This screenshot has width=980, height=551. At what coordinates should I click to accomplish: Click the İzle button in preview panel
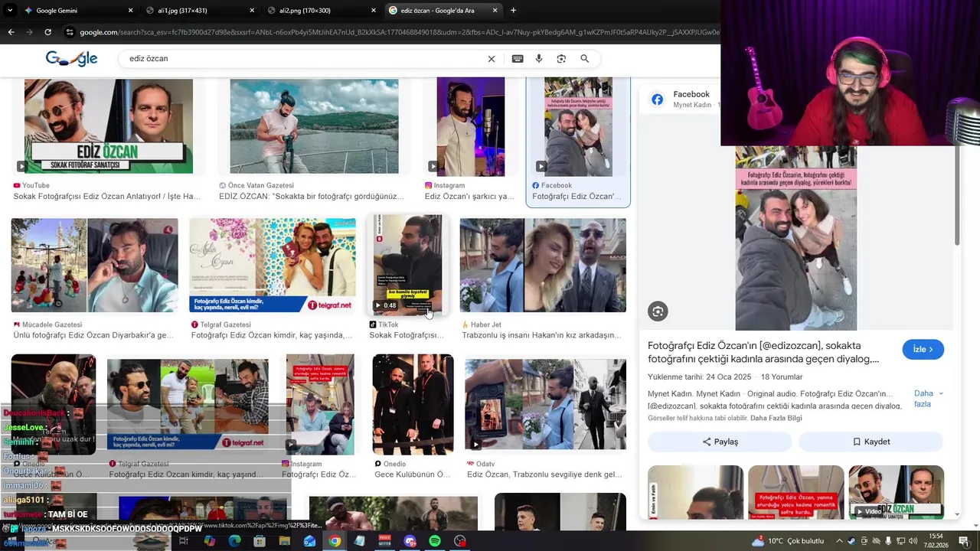(x=923, y=349)
